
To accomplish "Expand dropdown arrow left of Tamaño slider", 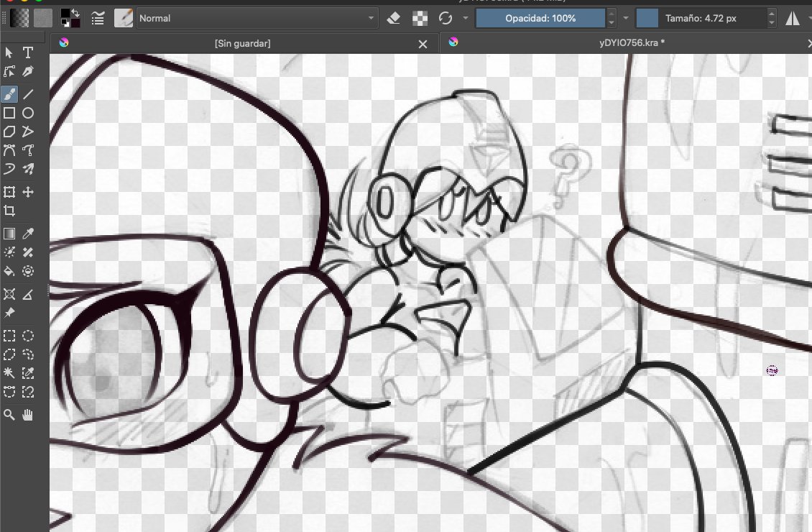I will click(626, 18).
